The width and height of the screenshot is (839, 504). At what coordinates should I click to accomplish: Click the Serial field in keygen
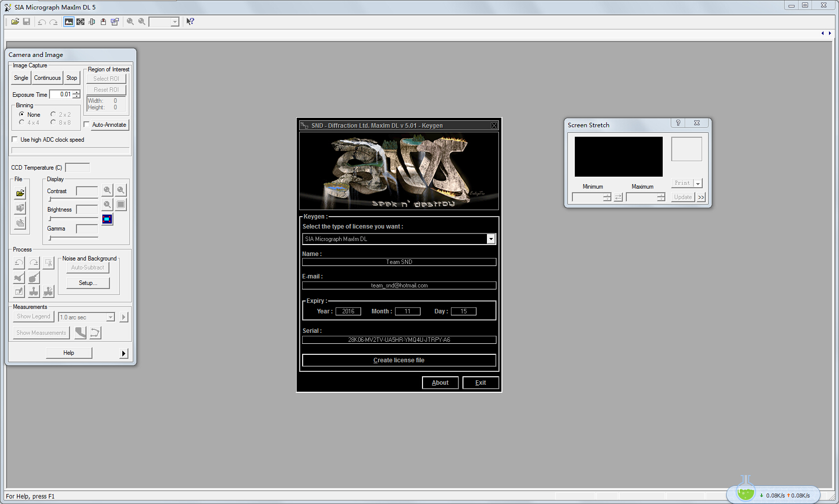[399, 340]
